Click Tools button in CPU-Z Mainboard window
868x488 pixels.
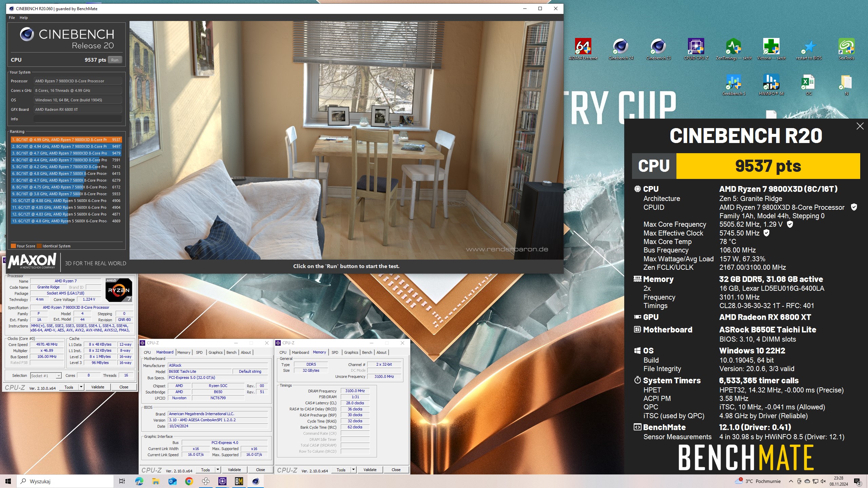[205, 470]
